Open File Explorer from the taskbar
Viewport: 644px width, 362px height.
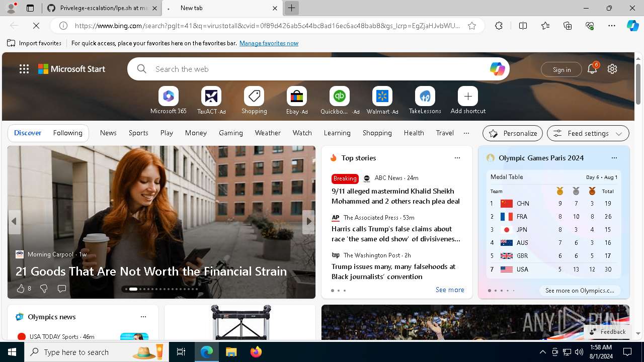(231, 352)
